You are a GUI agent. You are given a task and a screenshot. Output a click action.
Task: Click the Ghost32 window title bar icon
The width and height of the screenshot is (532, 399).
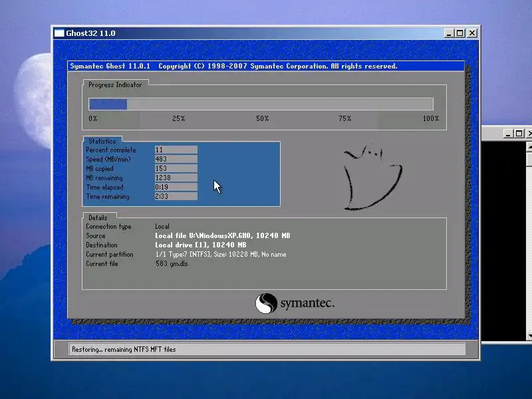(x=59, y=33)
